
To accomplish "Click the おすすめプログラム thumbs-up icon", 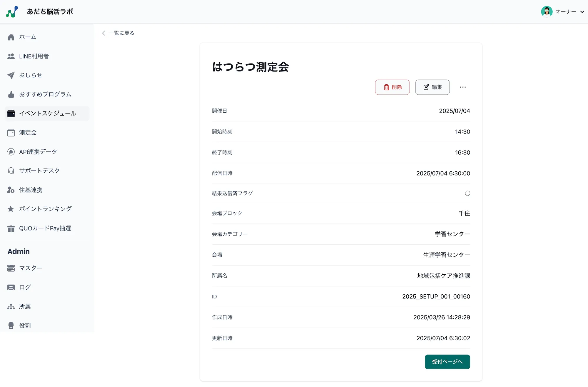I will pos(11,94).
